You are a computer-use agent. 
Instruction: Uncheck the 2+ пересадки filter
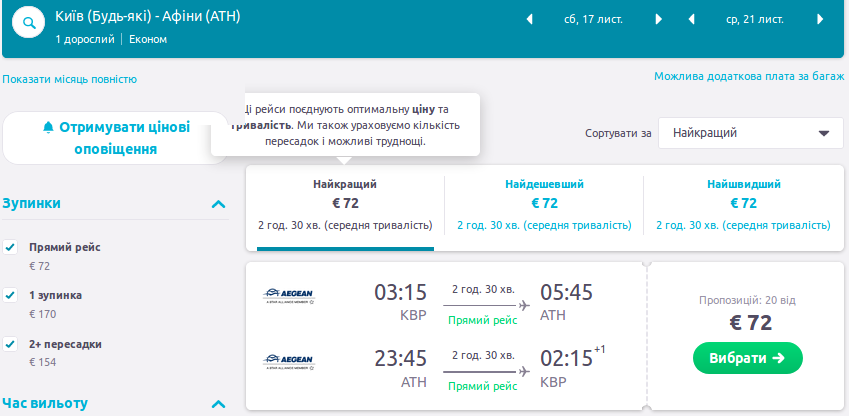click(x=11, y=344)
